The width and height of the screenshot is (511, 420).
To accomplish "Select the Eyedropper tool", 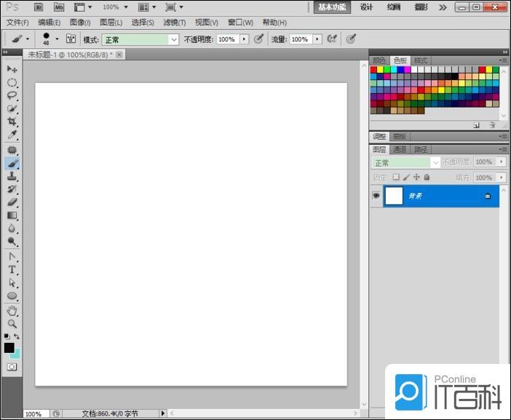I will [x=12, y=135].
